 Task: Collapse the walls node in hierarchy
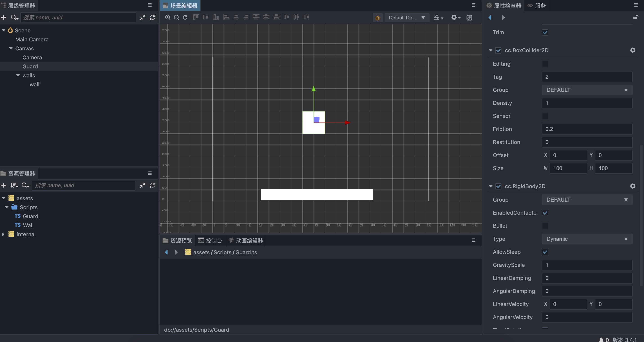[x=18, y=75]
